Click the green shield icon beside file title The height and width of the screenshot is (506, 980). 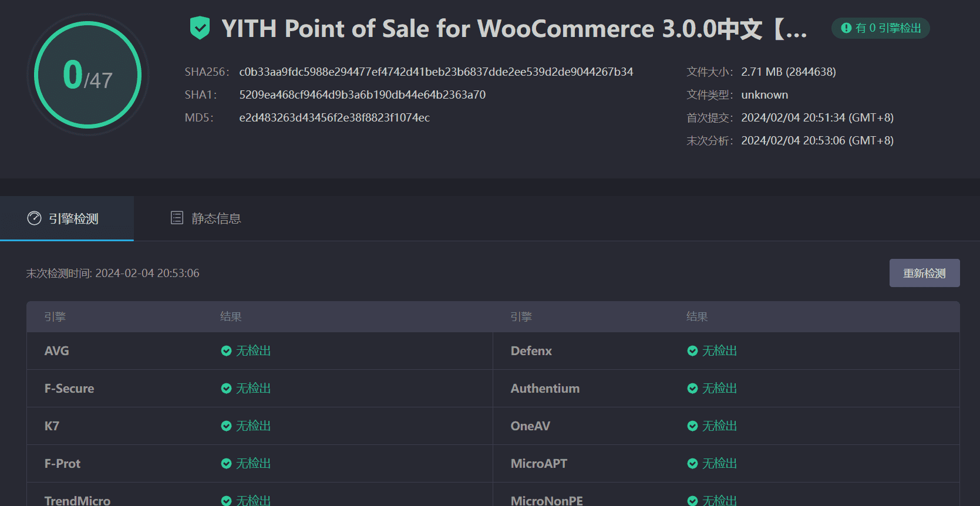200,28
